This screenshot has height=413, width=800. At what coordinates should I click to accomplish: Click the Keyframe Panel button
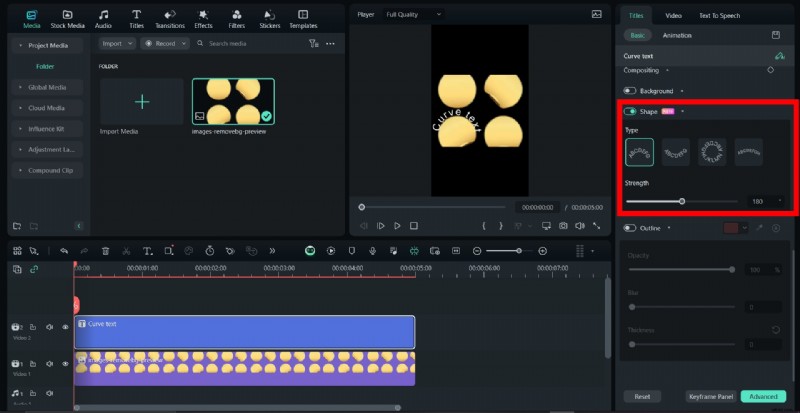coord(711,397)
